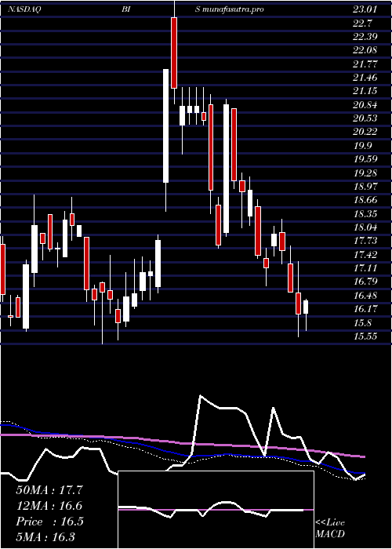Click the tallest red candle peaking near 22.7

click(x=174, y=53)
